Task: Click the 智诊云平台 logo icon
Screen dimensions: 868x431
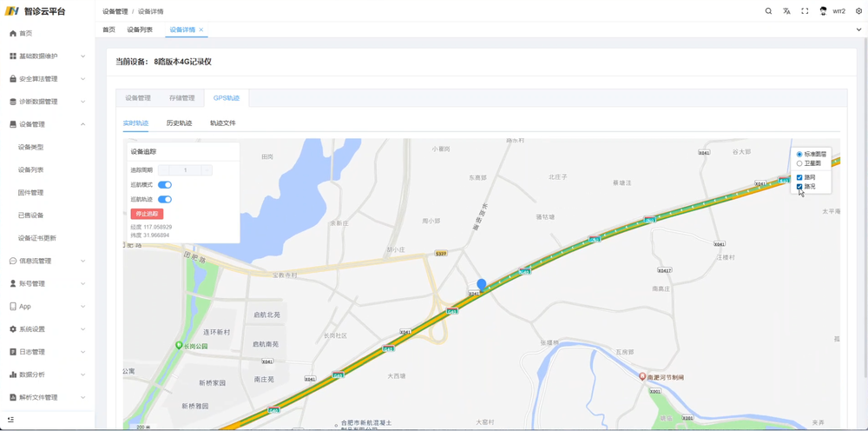Action: pyautogui.click(x=11, y=10)
